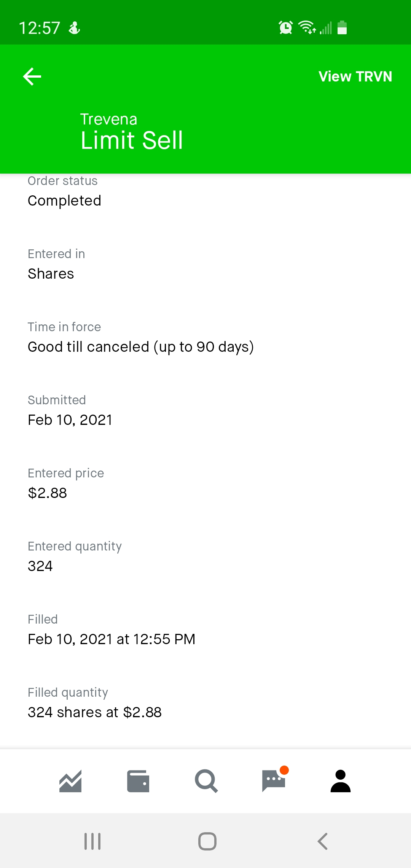The height and width of the screenshot is (868, 411).
Task: Tap the battery status icon
Action: coord(342,27)
